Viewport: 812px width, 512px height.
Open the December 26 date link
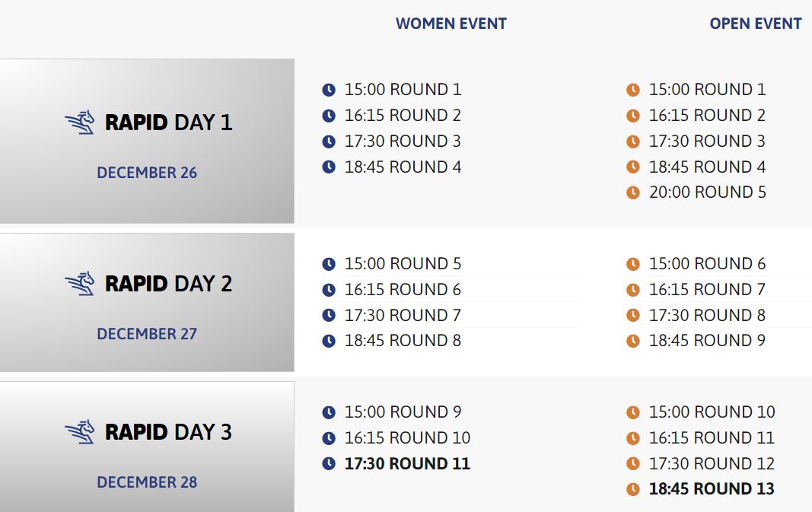[x=147, y=173]
